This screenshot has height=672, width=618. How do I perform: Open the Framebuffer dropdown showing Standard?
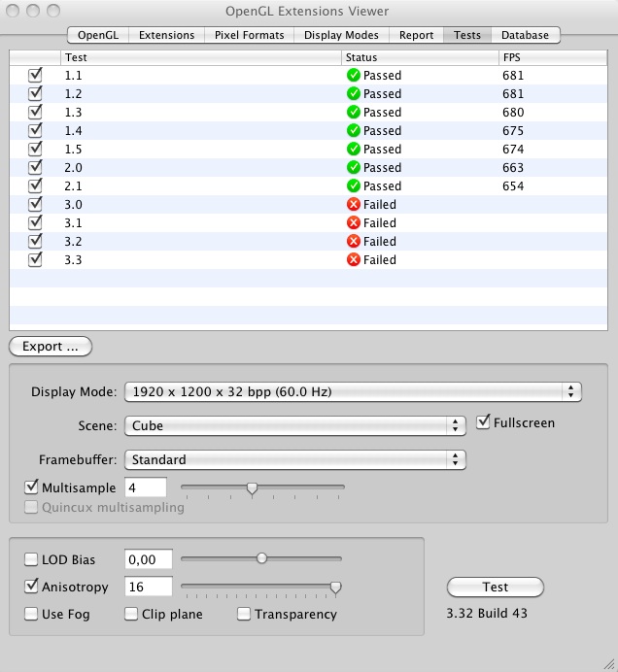(295, 459)
